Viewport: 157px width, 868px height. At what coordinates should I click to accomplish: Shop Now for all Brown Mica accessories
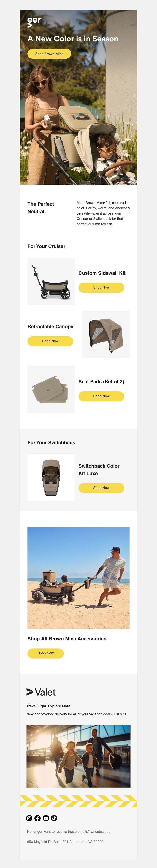45,653
